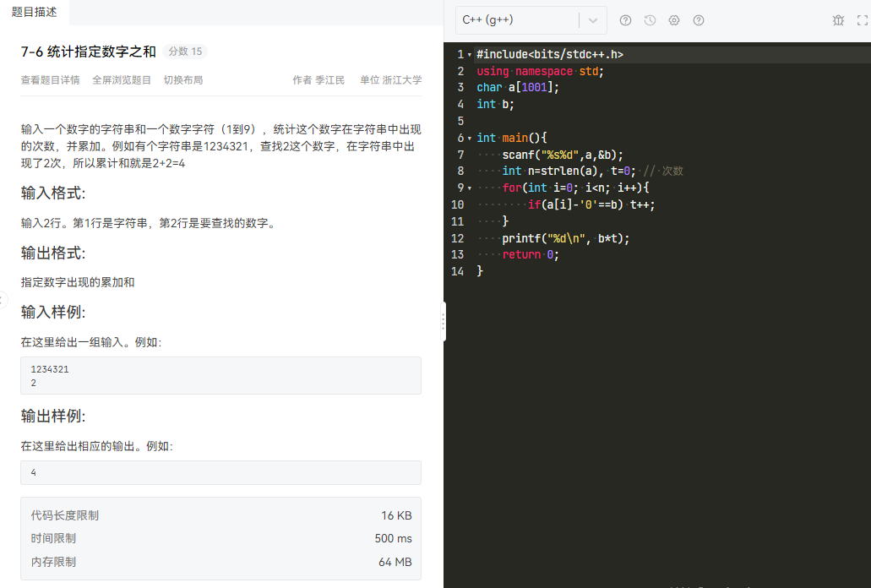This screenshot has height=588, width=871.
Task: Click the using namespace std; line
Action: [x=540, y=71]
